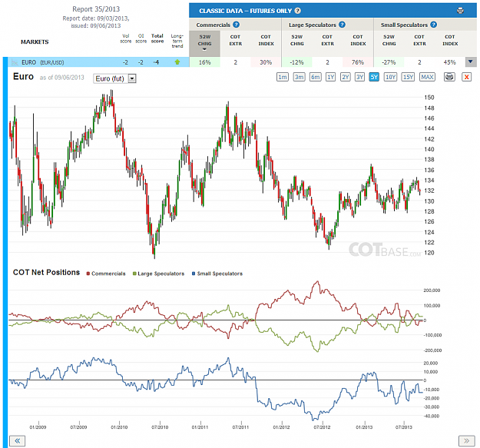Go to previous period with double-left arrow
Screen dimensions: 480x448
click(x=17, y=441)
